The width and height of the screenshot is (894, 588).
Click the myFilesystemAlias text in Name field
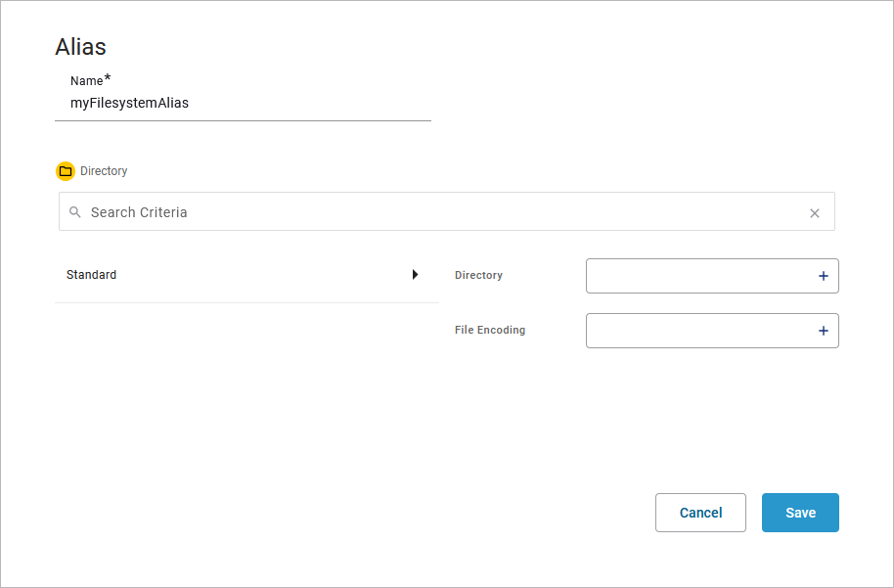click(x=129, y=103)
